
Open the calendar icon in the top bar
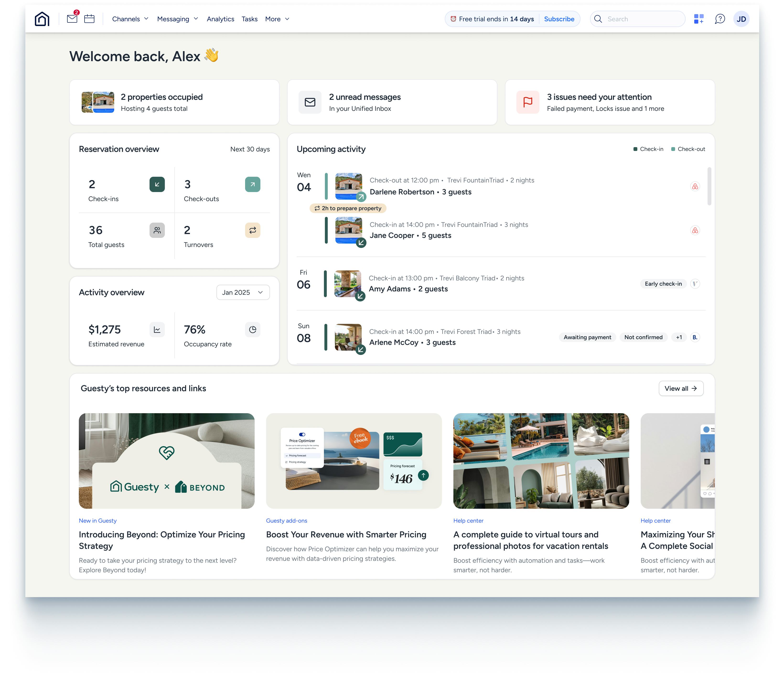[x=89, y=19]
